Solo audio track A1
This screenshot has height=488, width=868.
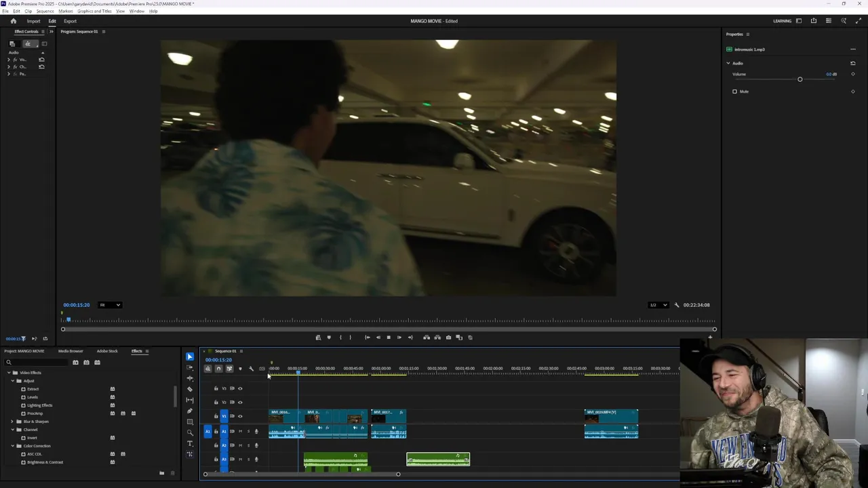coord(248,432)
